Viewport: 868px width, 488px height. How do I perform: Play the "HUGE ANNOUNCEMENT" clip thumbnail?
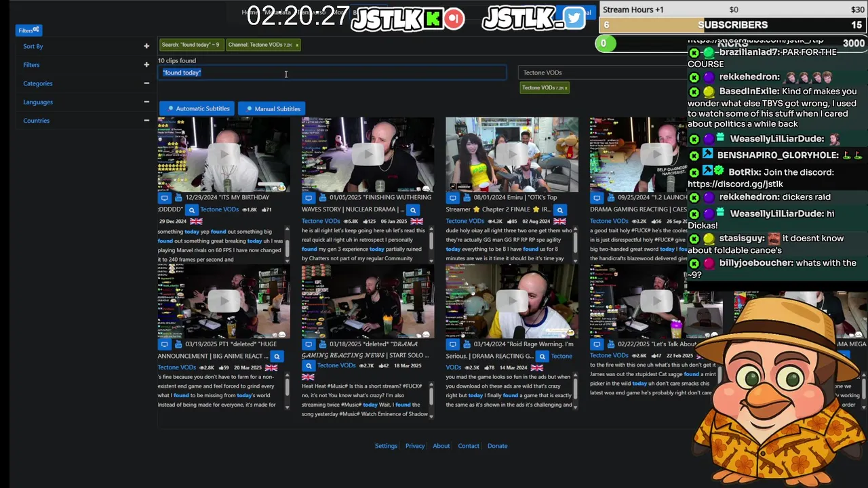pyautogui.click(x=224, y=301)
